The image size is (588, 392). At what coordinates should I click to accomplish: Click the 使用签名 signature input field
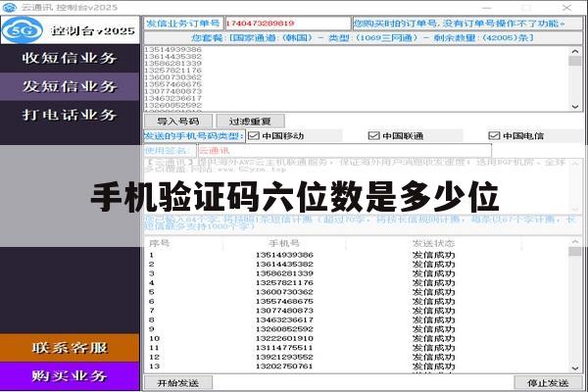(x=345, y=150)
